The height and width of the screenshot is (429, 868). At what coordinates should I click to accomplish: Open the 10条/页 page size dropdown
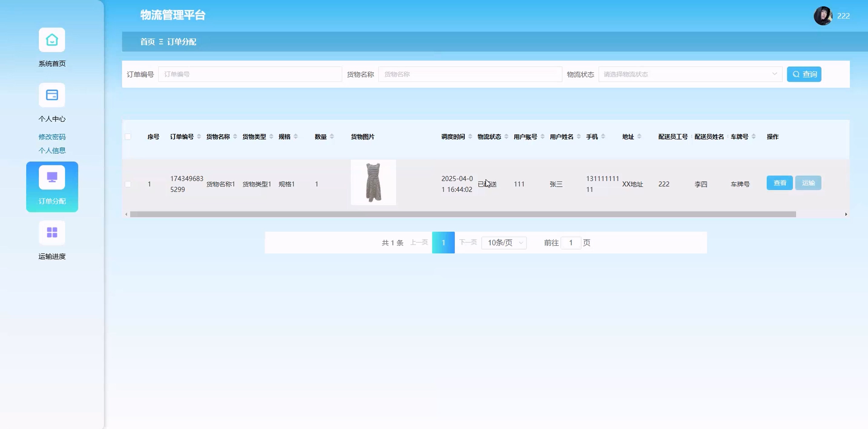pyautogui.click(x=504, y=243)
